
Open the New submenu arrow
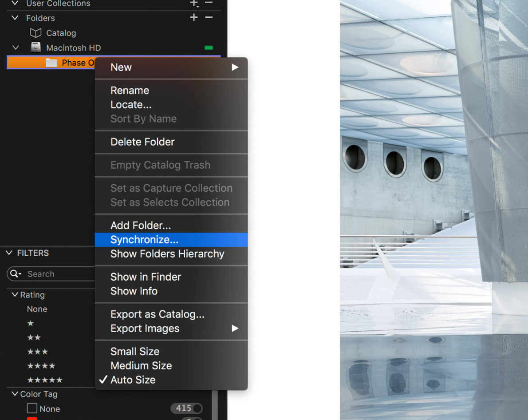[x=235, y=67]
